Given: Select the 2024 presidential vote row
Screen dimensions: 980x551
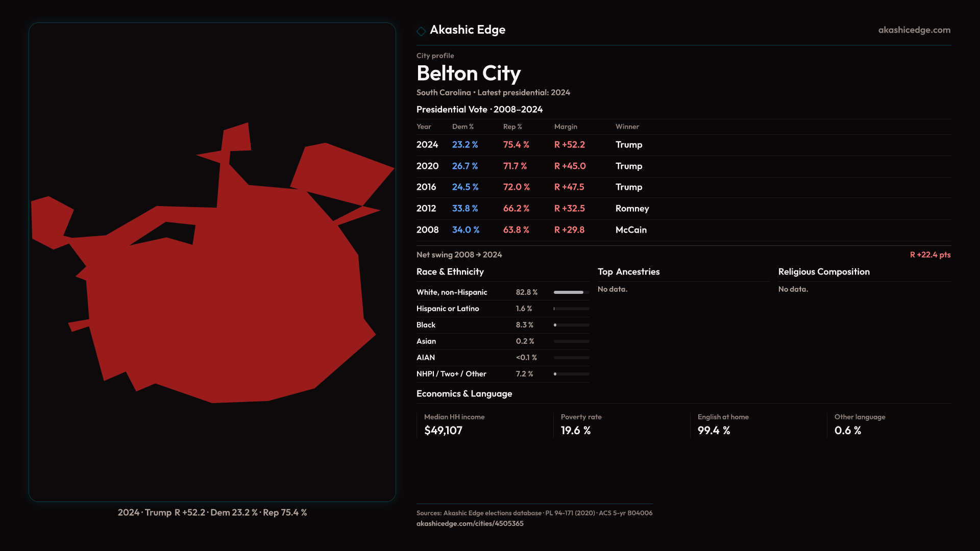Looking at the screenshot, I should 427,145.
